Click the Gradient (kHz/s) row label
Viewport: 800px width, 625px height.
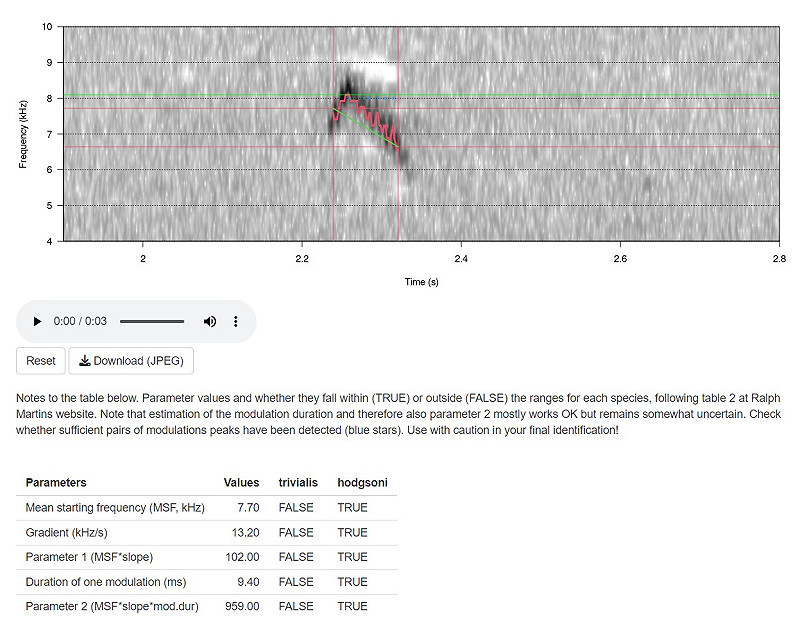click(x=70, y=533)
